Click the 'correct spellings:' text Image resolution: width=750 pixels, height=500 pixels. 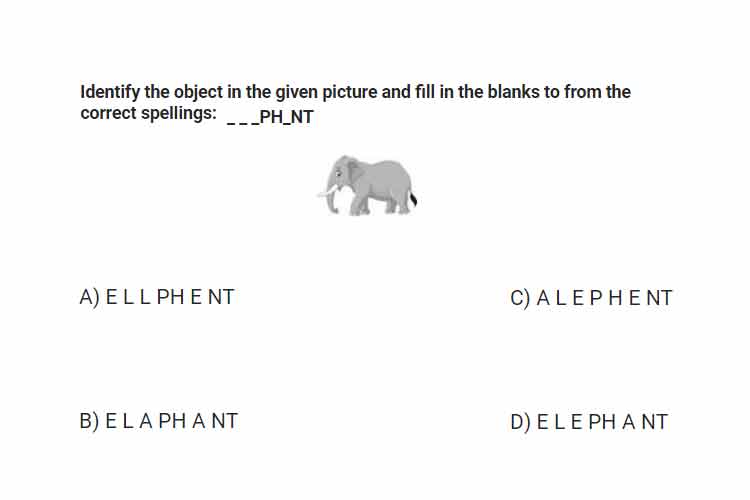coord(148,114)
